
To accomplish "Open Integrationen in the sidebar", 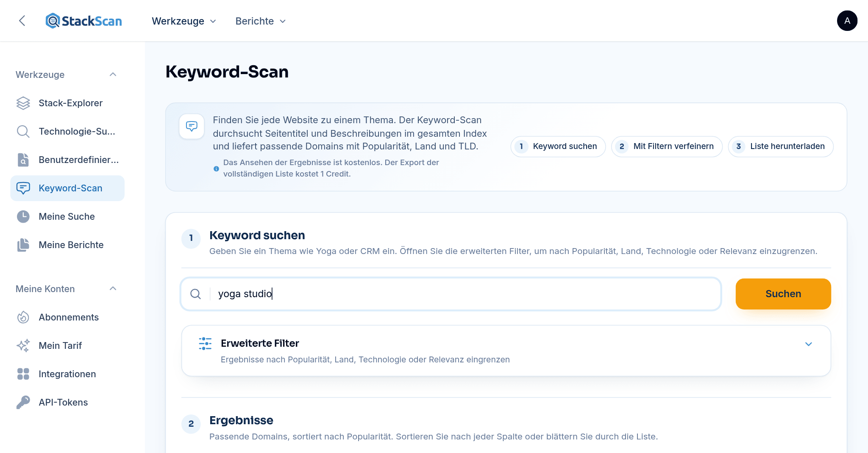I will 67,374.
